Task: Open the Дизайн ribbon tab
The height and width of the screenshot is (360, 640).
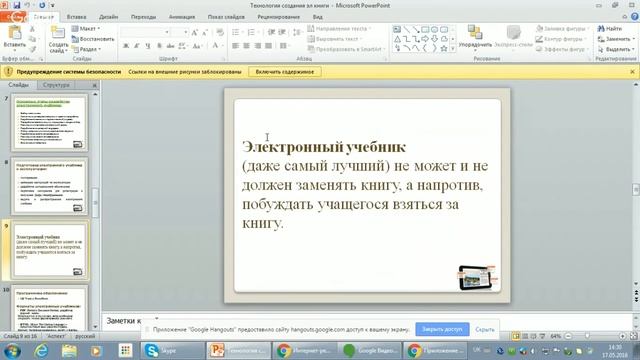Action: pos(109,17)
